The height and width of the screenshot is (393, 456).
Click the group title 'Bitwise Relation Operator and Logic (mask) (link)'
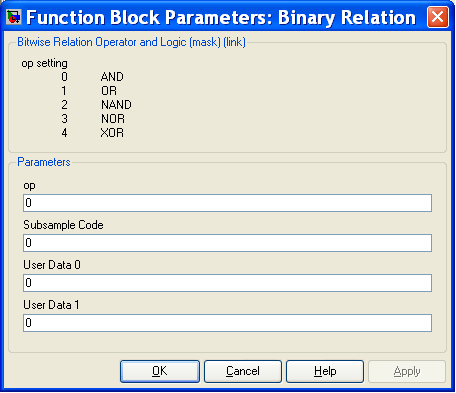pyautogui.click(x=131, y=42)
